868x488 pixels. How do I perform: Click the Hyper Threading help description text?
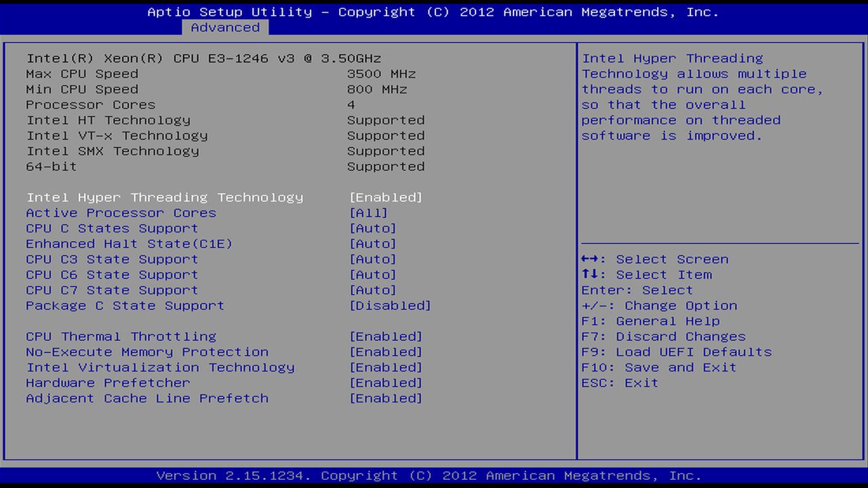pos(703,97)
